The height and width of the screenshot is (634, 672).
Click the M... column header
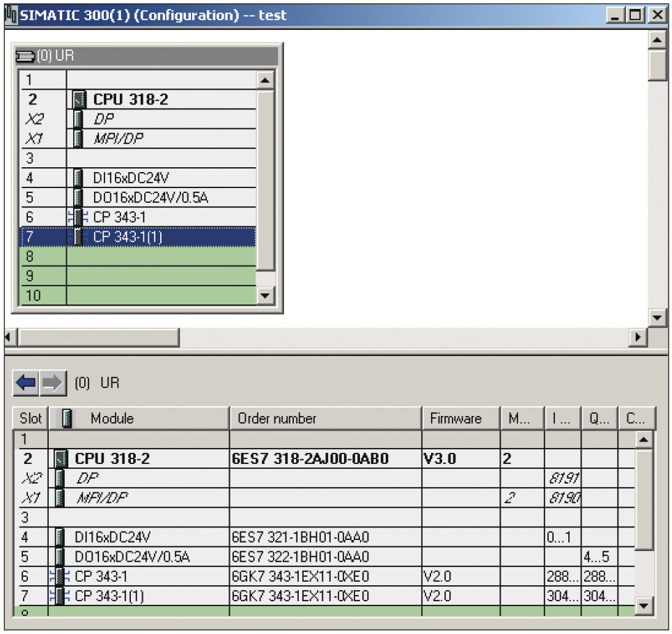(x=522, y=419)
